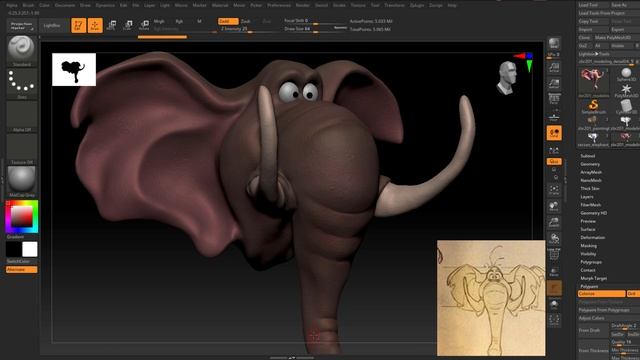Open the Transform menu
Screen dimensions: 640x360
click(394, 5)
